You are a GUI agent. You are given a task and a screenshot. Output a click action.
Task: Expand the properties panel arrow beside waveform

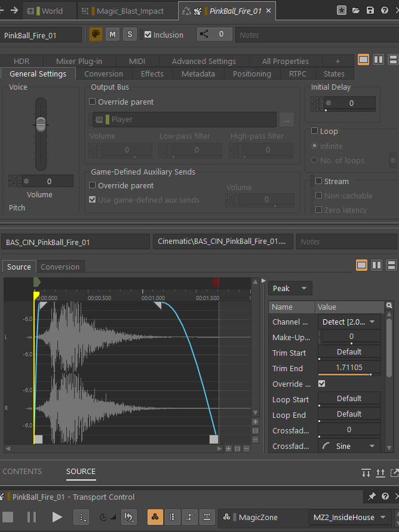[263, 281]
